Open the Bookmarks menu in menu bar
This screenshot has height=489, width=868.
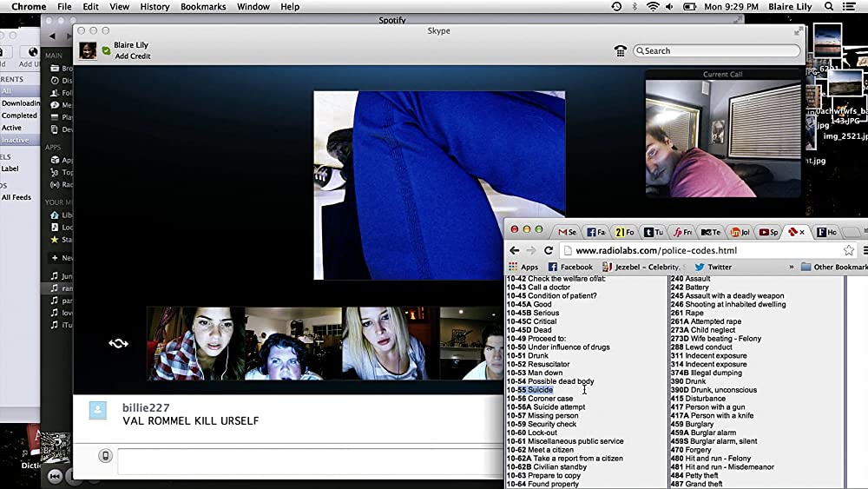pyautogui.click(x=202, y=7)
